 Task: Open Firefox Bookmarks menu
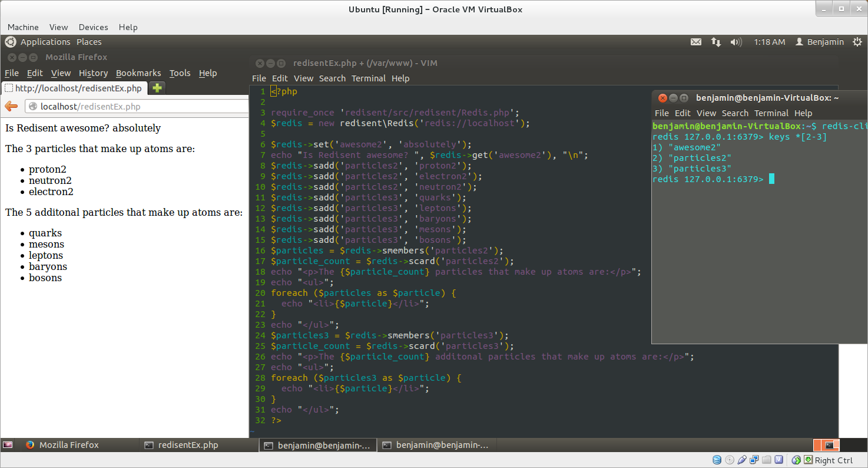point(138,73)
